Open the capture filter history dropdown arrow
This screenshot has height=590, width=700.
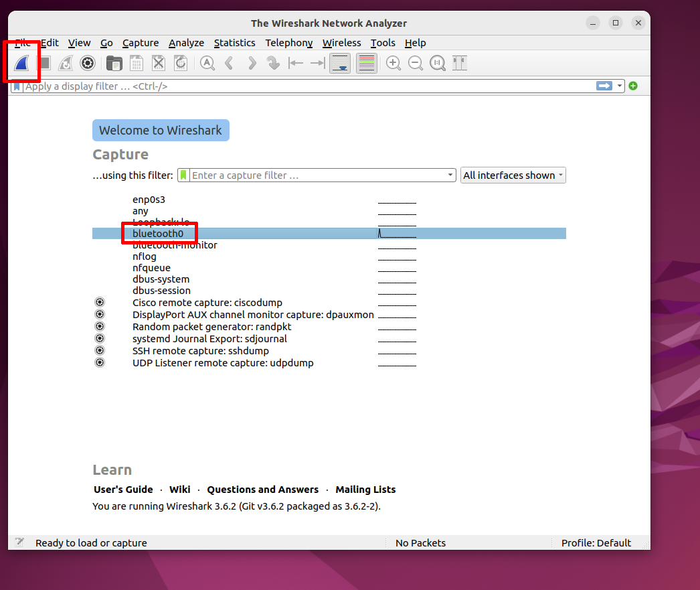tap(450, 175)
